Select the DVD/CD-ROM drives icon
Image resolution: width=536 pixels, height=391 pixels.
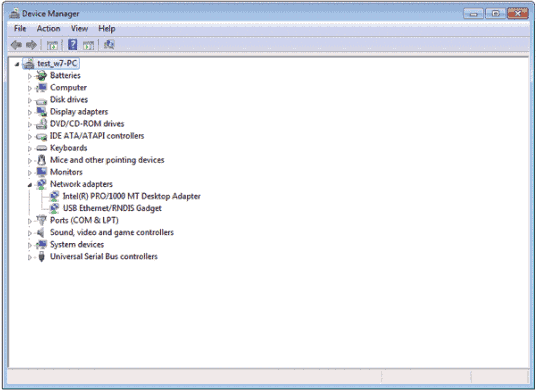point(41,124)
